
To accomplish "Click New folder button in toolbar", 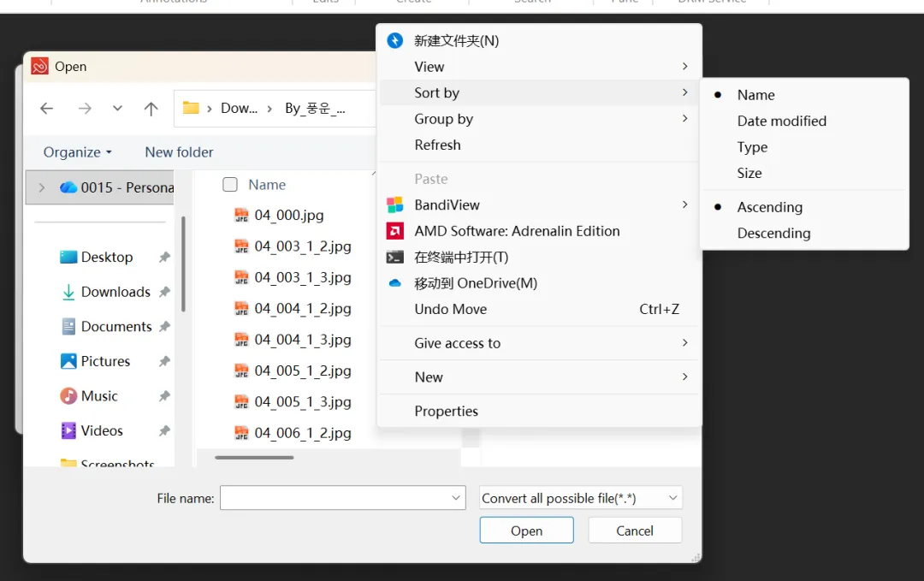I will (179, 152).
